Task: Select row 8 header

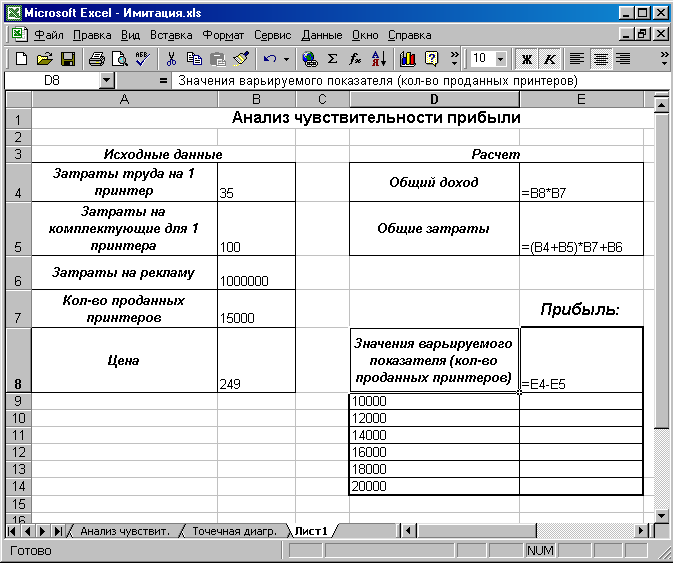Action: pos(18,360)
